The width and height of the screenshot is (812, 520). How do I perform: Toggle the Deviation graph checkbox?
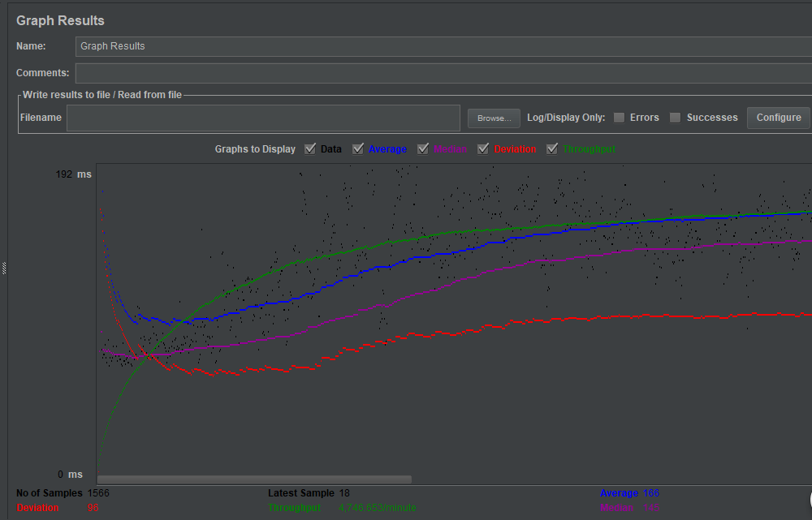coord(483,149)
